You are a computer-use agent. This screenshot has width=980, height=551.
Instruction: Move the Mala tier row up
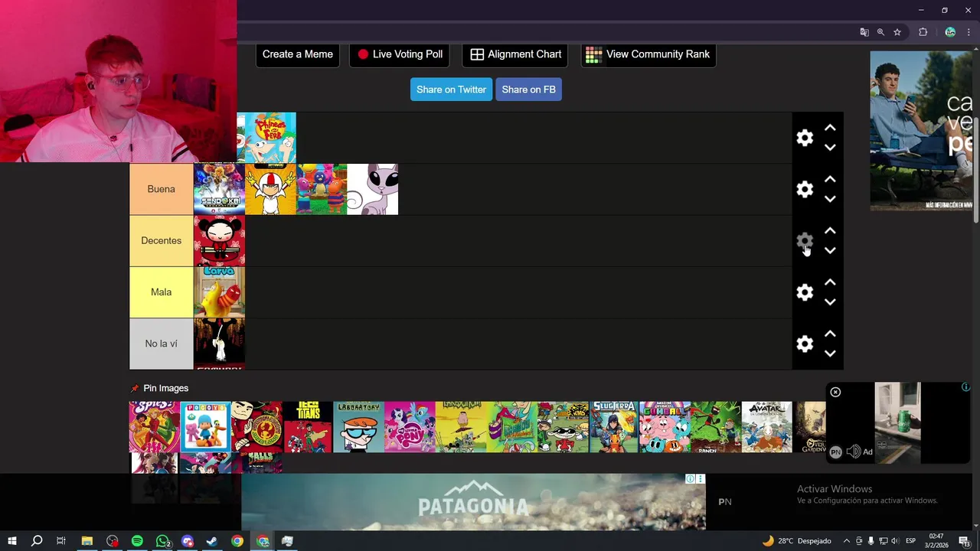[x=830, y=282]
